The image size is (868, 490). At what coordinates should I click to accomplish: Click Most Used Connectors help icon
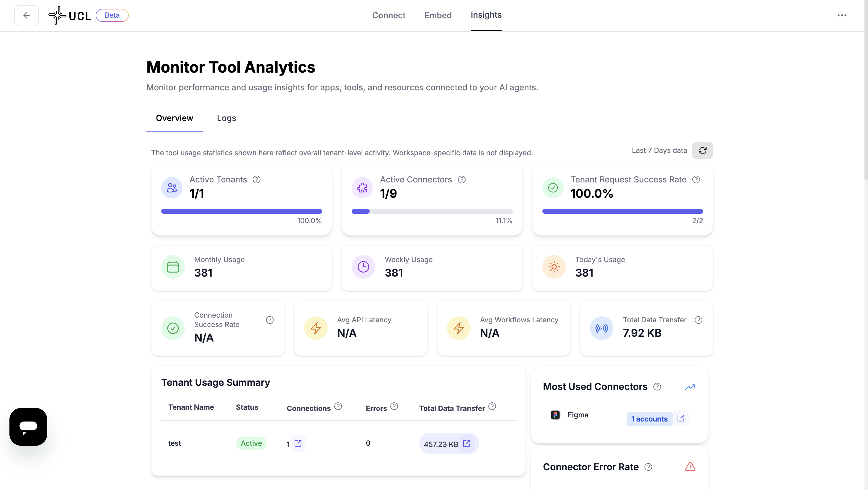tap(657, 387)
